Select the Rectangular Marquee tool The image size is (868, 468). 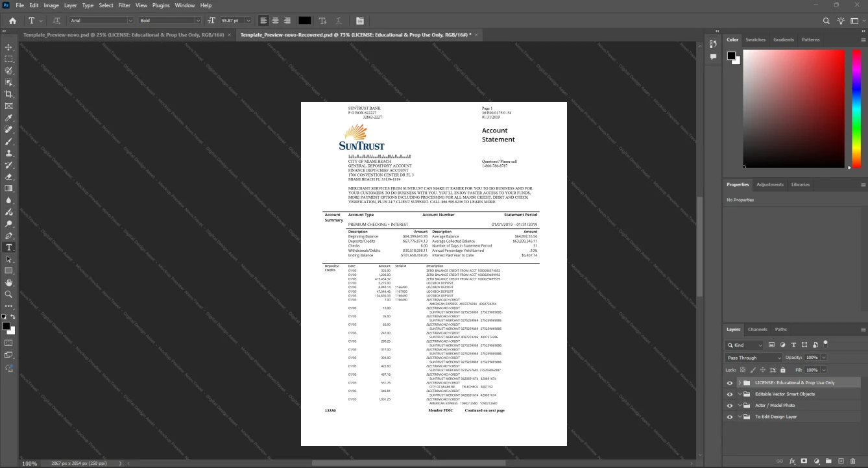[x=9, y=59]
